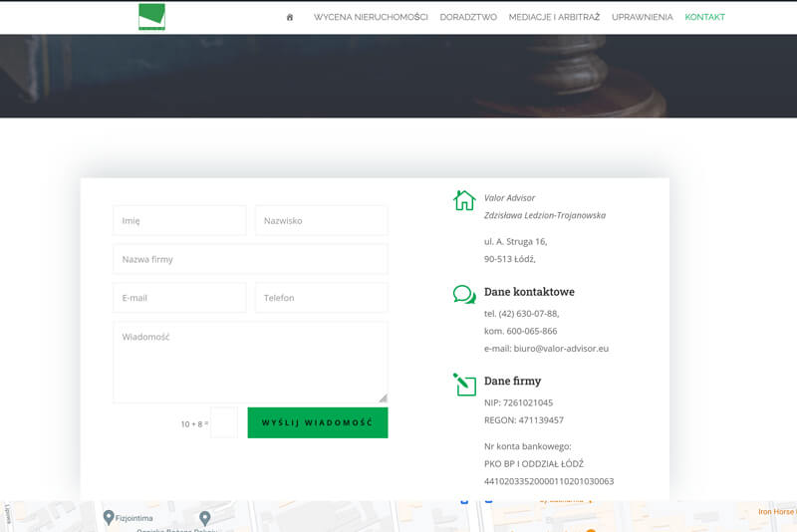The width and height of the screenshot is (797, 532).
Task: Click the Valor Advisor company name text
Action: 509,198
